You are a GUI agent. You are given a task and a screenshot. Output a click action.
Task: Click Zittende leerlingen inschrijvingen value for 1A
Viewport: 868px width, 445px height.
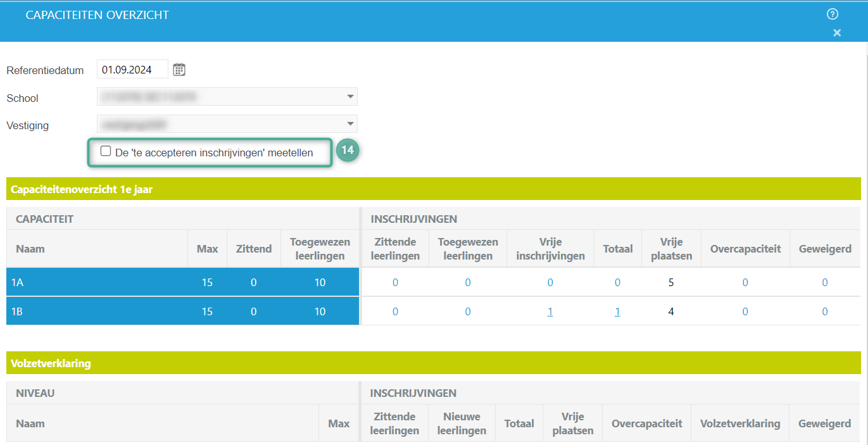(x=395, y=282)
